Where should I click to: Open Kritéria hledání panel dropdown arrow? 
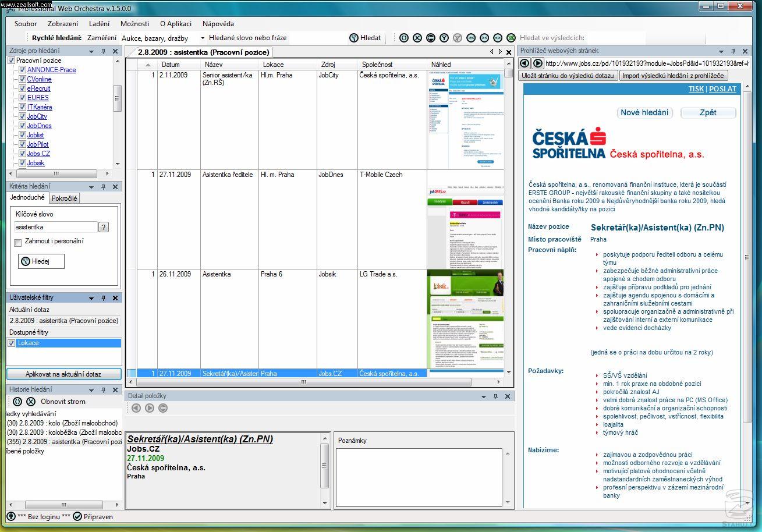(x=91, y=187)
